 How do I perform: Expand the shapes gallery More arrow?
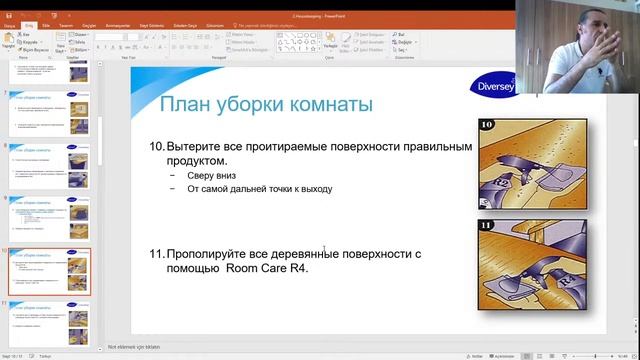click(320, 49)
